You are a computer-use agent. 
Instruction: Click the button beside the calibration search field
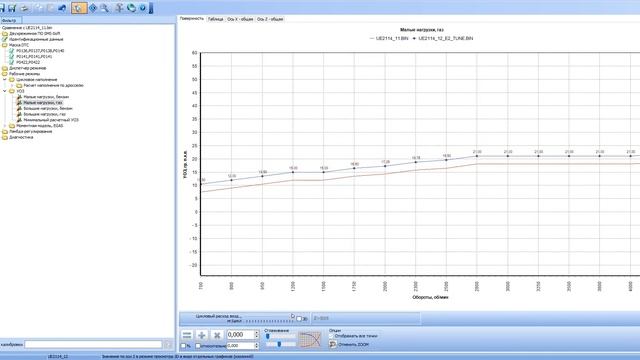(168, 344)
